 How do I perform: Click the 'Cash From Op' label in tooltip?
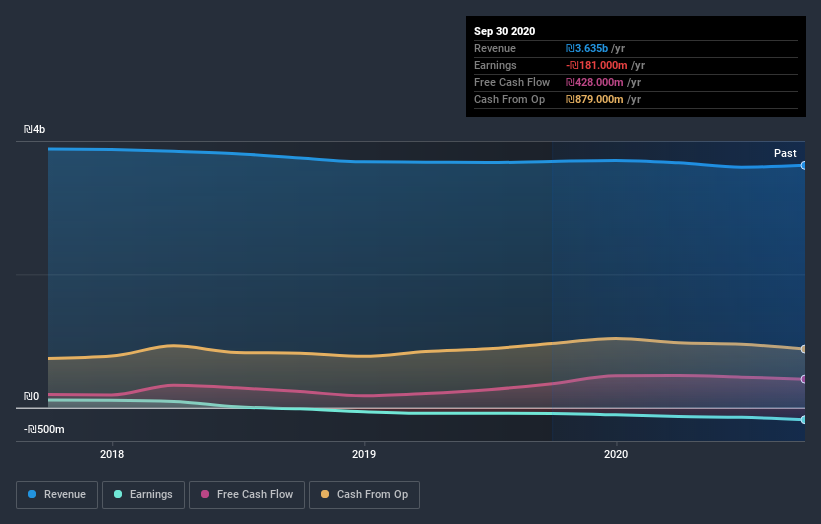pyautogui.click(x=509, y=99)
